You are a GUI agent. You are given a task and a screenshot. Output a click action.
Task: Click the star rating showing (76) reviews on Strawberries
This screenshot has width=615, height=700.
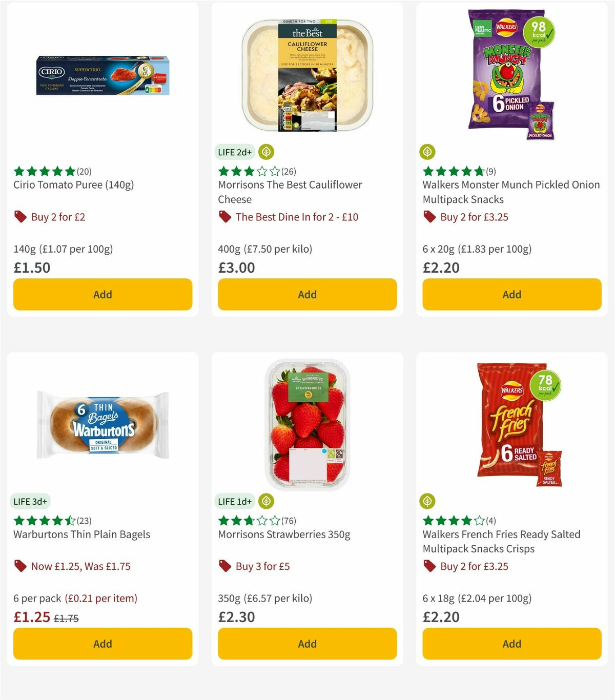248,520
